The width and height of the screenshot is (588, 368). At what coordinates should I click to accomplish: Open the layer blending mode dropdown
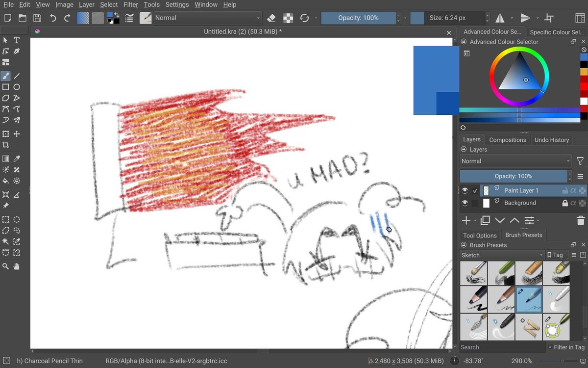coord(516,161)
